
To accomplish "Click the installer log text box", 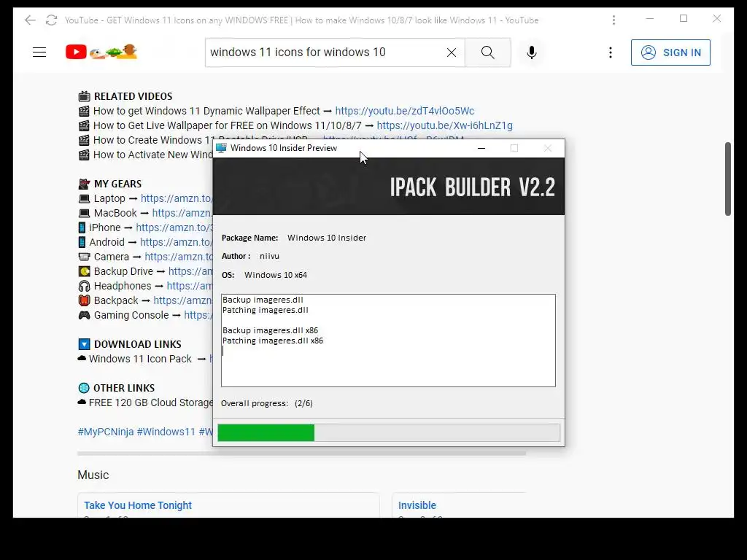I will click(388, 341).
